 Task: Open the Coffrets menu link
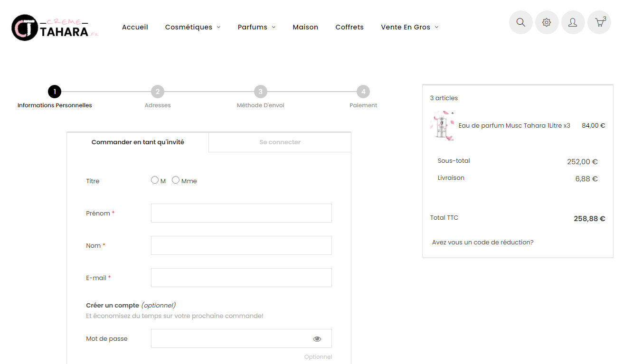pos(349,27)
